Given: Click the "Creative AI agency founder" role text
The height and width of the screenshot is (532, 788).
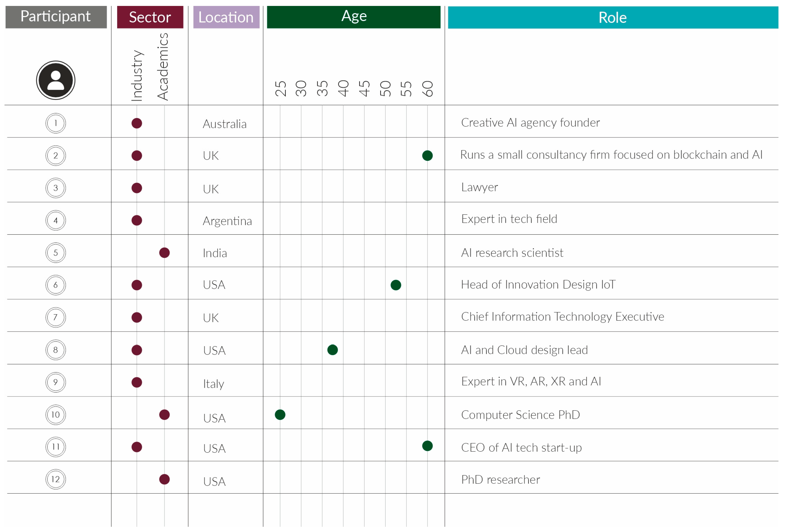Looking at the screenshot, I should pos(530,122).
